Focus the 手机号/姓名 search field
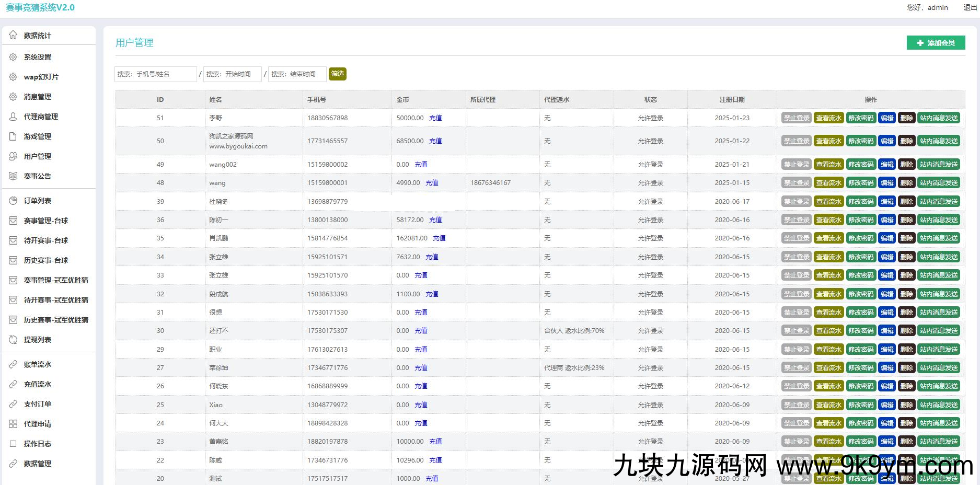 click(155, 74)
